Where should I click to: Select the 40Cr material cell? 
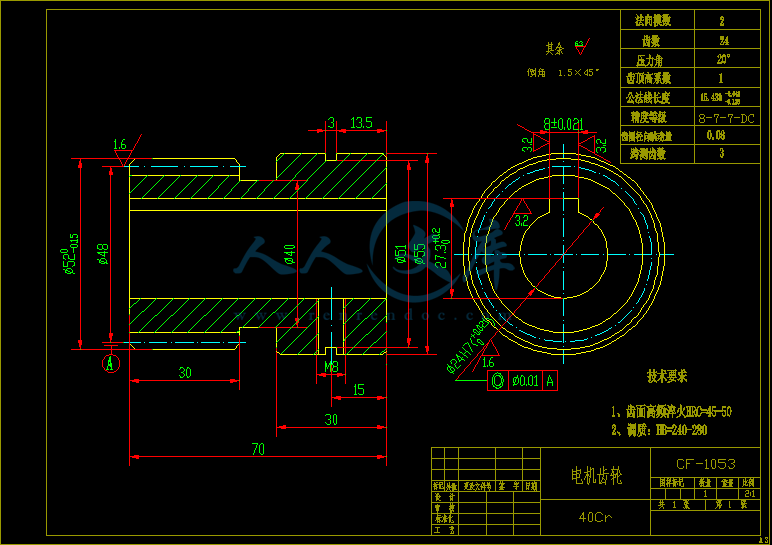[594, 517]
